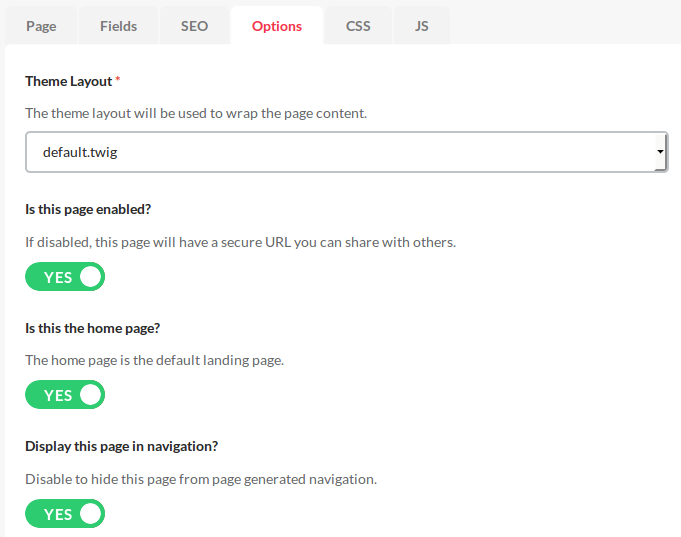
Task: Click the 'Is this the home page?' label
Action: (93, 328)
